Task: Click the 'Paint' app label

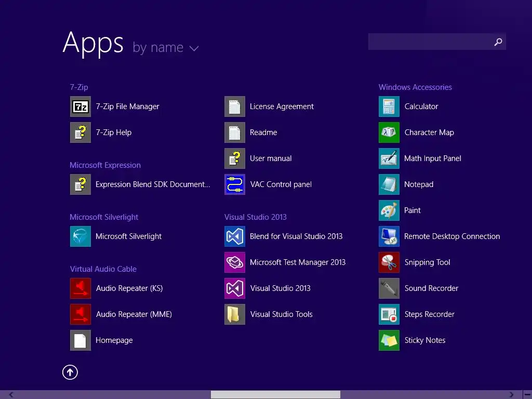Action: coord(412,210)
